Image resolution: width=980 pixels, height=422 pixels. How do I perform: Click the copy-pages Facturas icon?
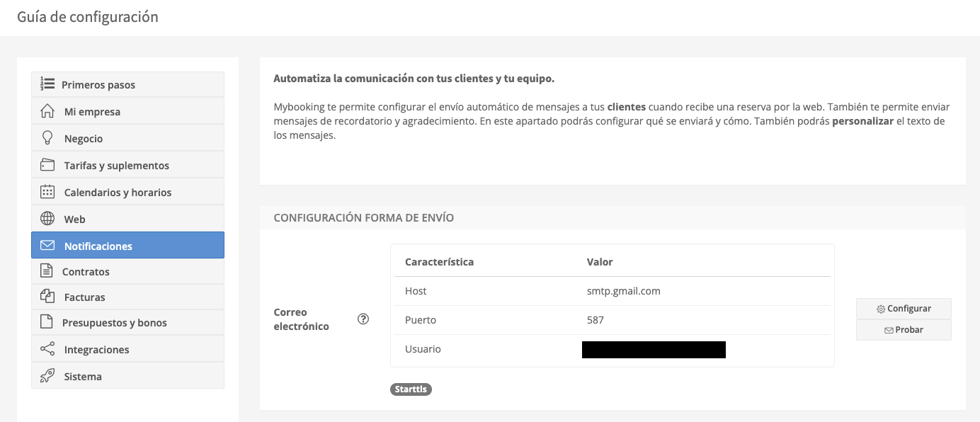pos(47,297)
